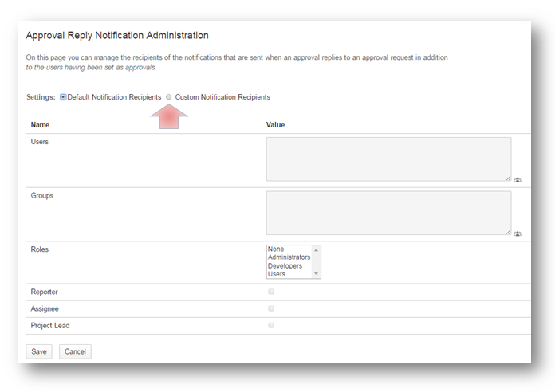Open the user picker beside Users field

518,181
